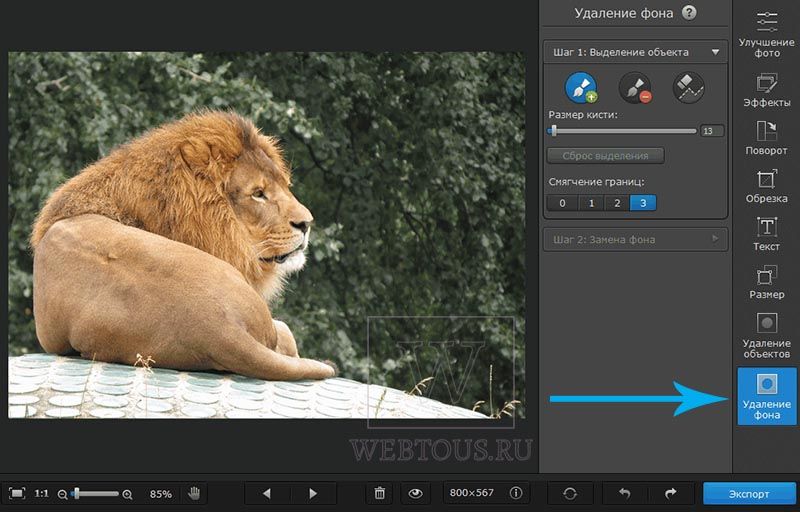Select the green object-marking brush

(580, 87)
